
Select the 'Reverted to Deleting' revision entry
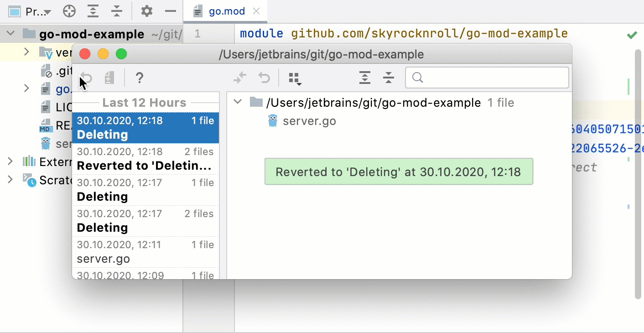[x=145, y=158]
